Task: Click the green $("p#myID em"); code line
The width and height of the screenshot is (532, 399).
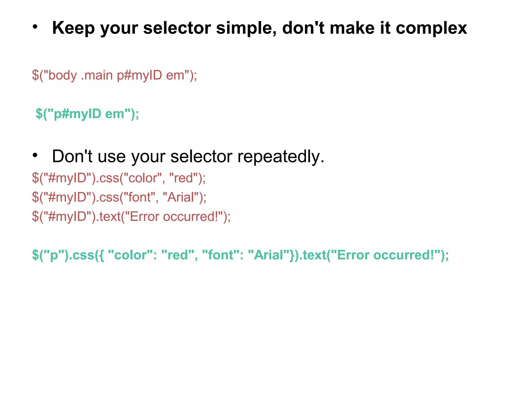Action: (87, 114)
